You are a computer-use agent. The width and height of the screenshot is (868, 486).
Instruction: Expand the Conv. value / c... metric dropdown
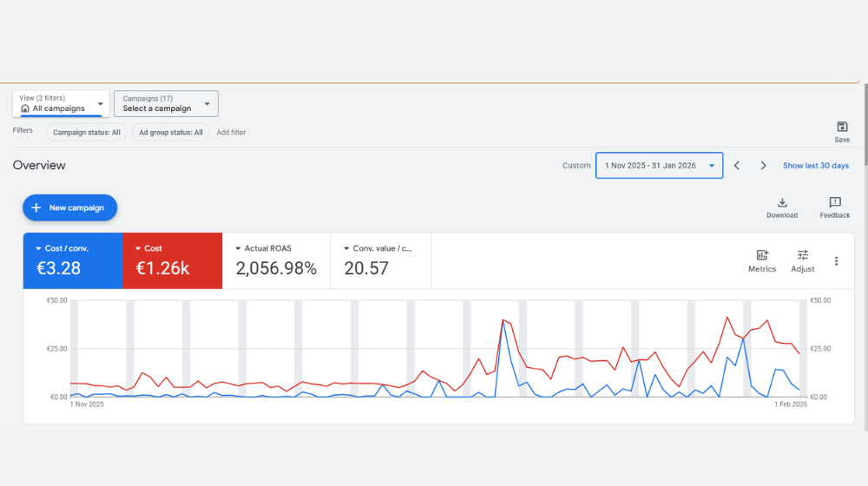pos(346,248)
